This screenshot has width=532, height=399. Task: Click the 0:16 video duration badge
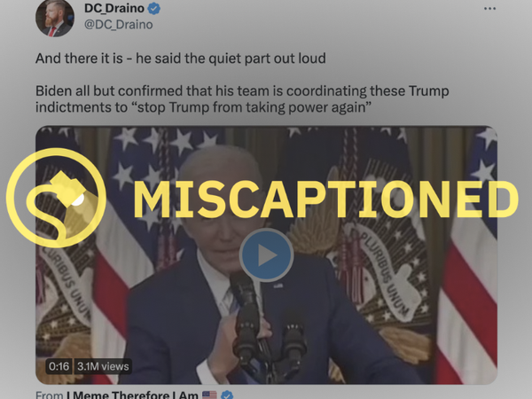(59, 366)
